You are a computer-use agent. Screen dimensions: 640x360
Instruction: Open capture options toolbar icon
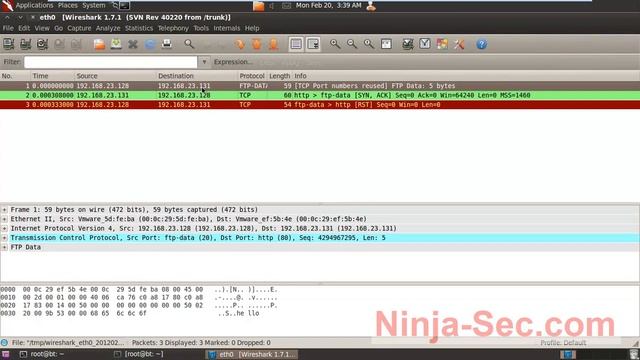pos(25,44)
